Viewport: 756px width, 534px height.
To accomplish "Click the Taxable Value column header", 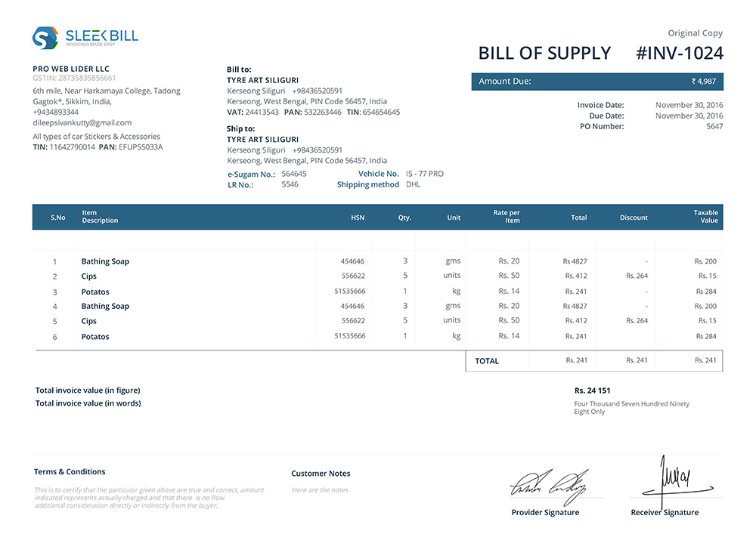I will (x=703, y=218).
